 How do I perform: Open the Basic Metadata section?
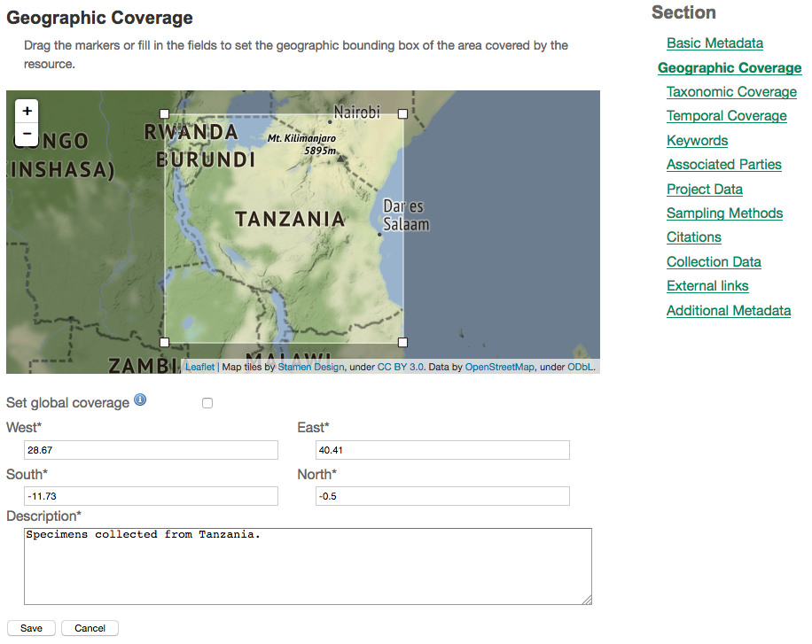714,43
